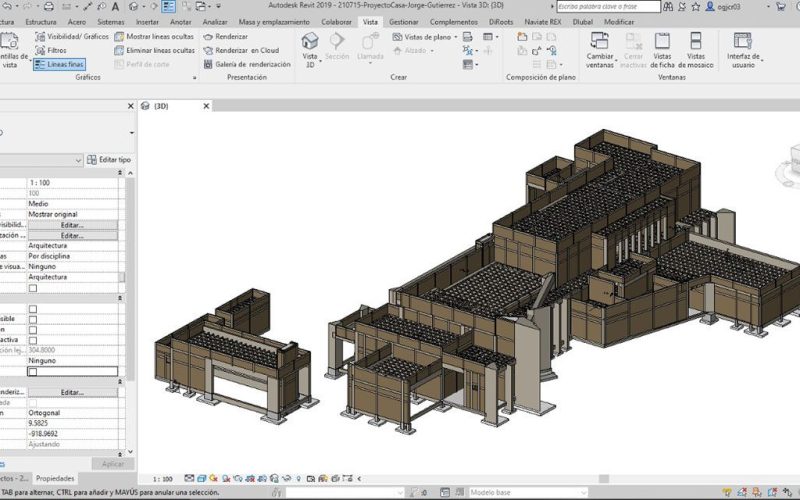Screen dimensions: 800x500
Task: Click the print icon in quick access toolbar
Action: pos(48,7)
